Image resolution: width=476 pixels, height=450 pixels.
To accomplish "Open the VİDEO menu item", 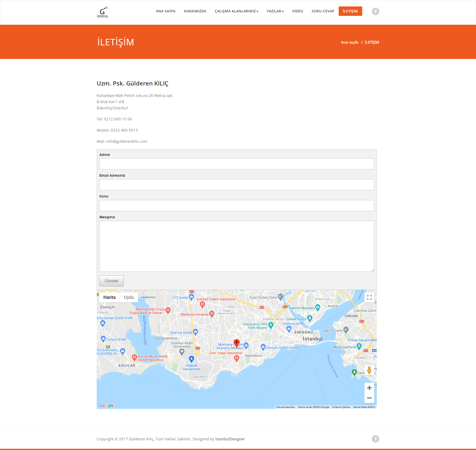I will [x=297, y=11].
